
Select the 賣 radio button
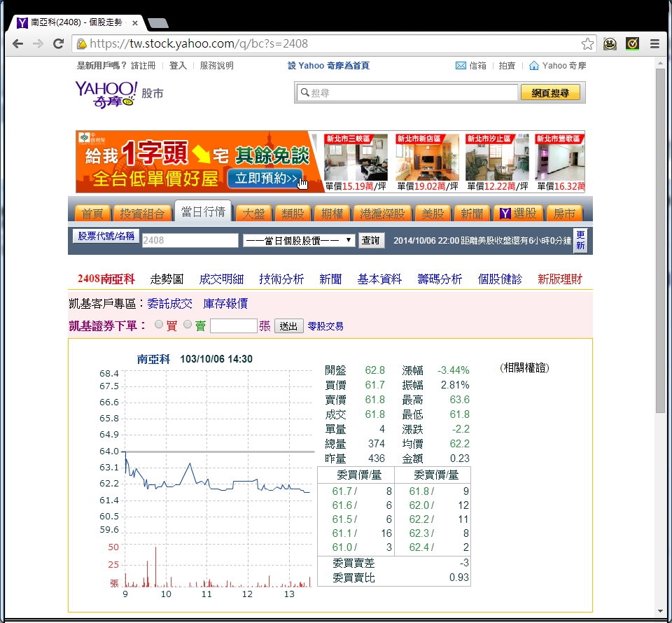[188, 324]
